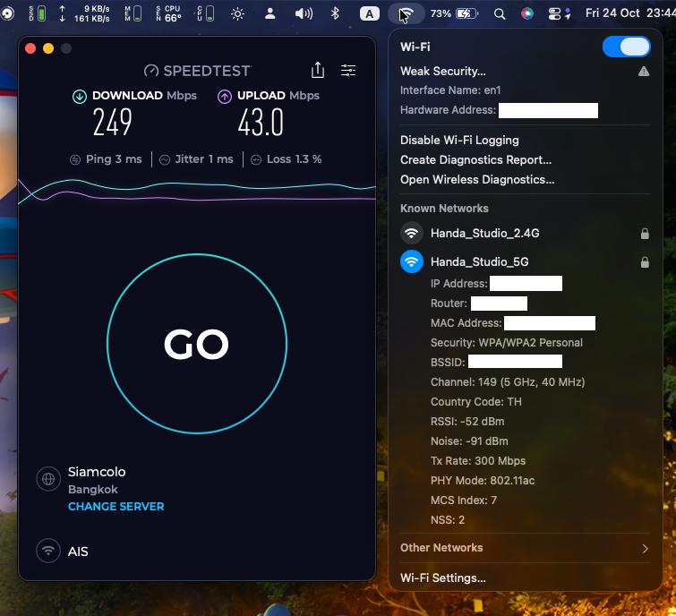The image size is (676, 616).
Task: Click Tx Rate: 300 Mbps text
Action: pos(478,461)
